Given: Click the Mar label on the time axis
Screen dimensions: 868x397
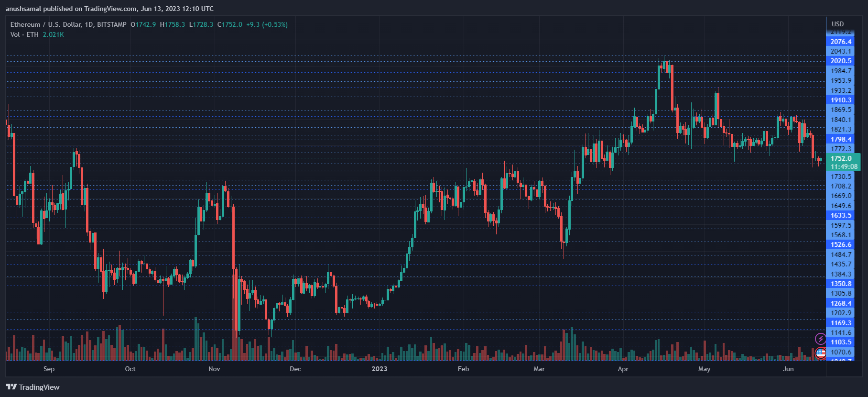Looking at the screenshot, I should [539, 369].
